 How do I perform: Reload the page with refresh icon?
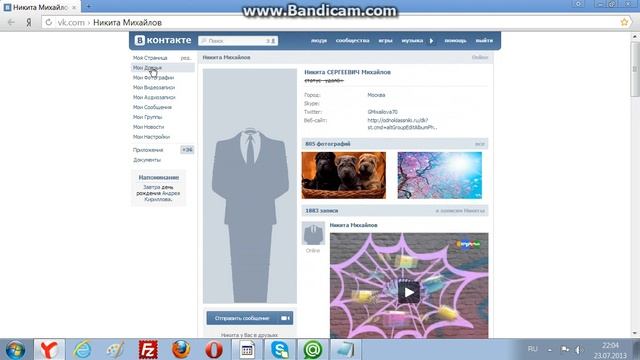click(x=49, y=22)
